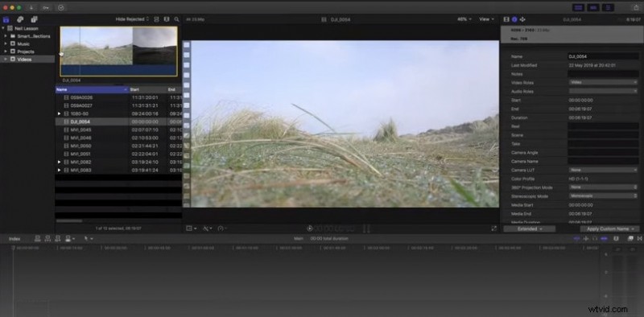Toggle clip grouping options icon in browser
Image resolution: width=644 pixels, height=317 pixels.
[x=156, y=19]
